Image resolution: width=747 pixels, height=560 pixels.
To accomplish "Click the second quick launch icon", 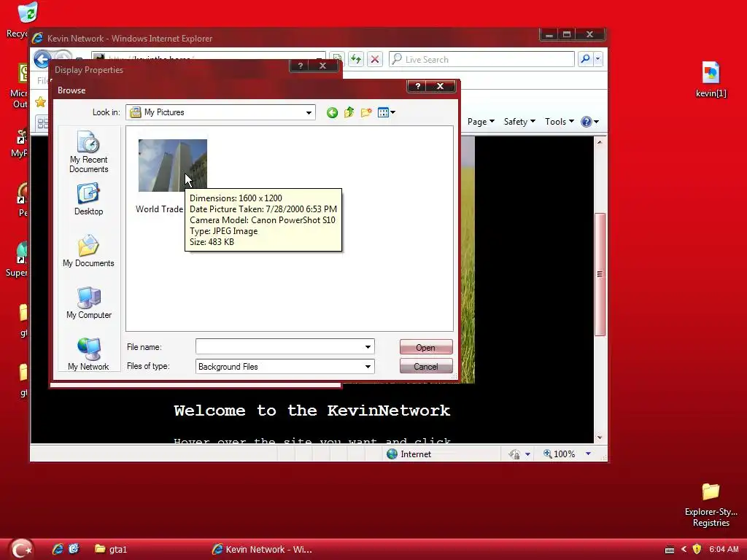I will coord(74,549).
